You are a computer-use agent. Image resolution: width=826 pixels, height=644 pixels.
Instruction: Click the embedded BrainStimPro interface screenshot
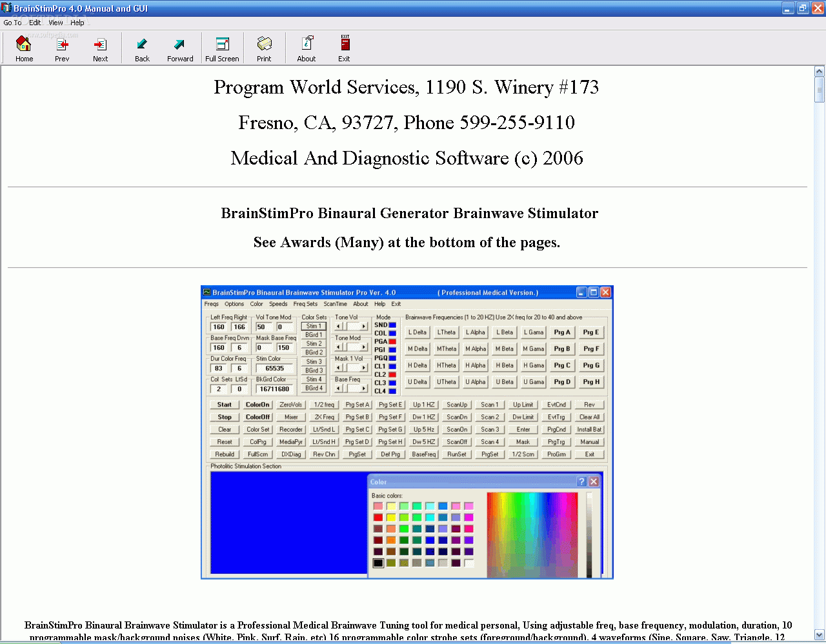pos(407,432)
